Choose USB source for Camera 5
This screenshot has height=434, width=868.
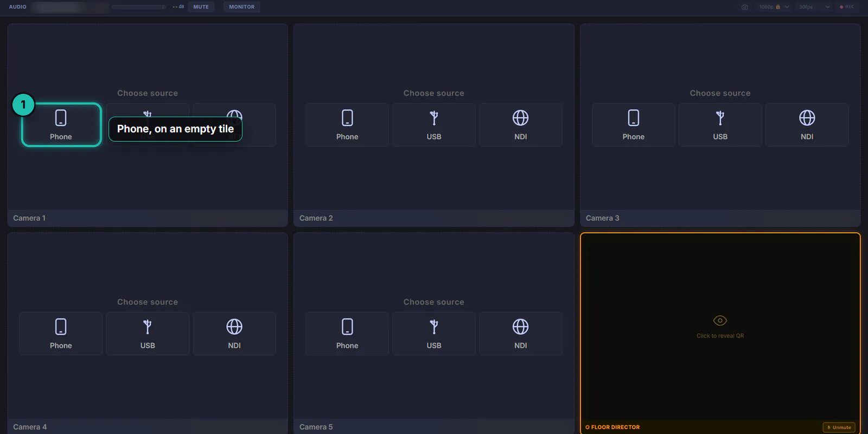(x=434, y=334)
